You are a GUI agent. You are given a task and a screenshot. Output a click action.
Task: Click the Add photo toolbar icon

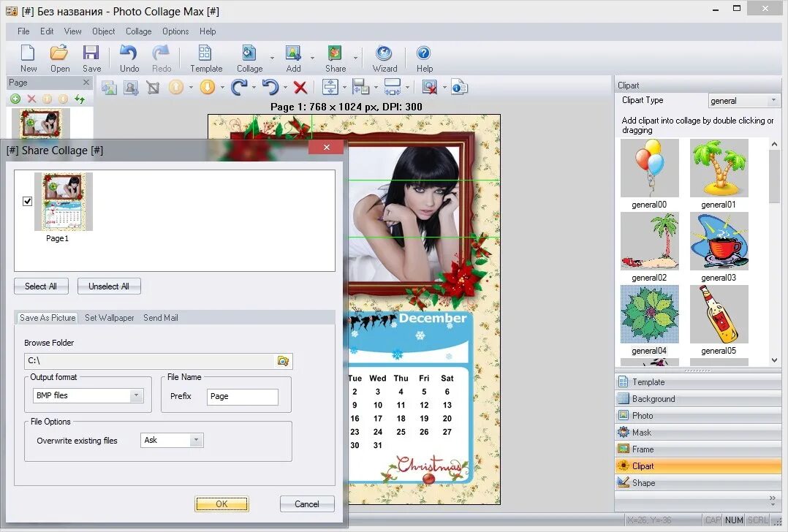point(294,58)
